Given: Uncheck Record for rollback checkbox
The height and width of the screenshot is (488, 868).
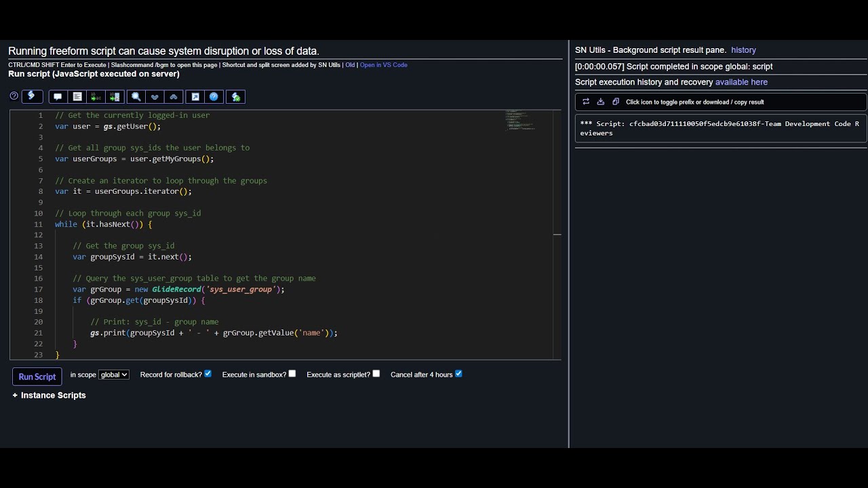Looking at the screenshot, I should [x=208, y=373].
